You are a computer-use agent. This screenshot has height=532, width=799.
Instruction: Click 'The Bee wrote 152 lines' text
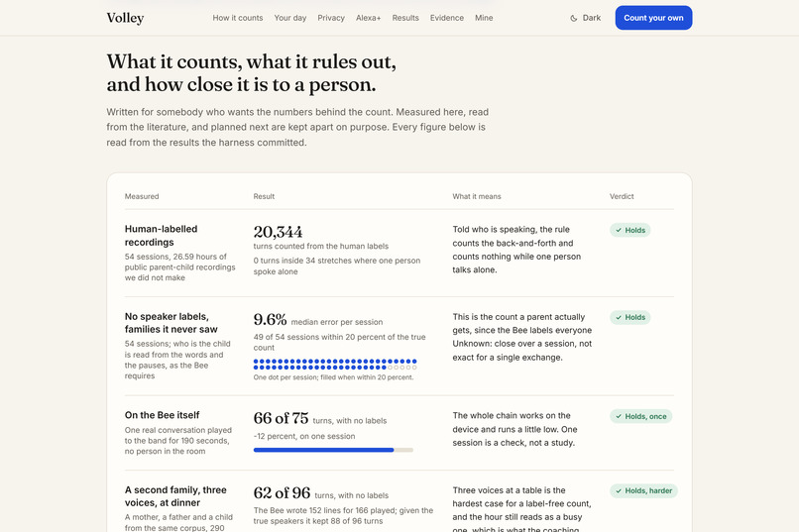click(343, 516)
